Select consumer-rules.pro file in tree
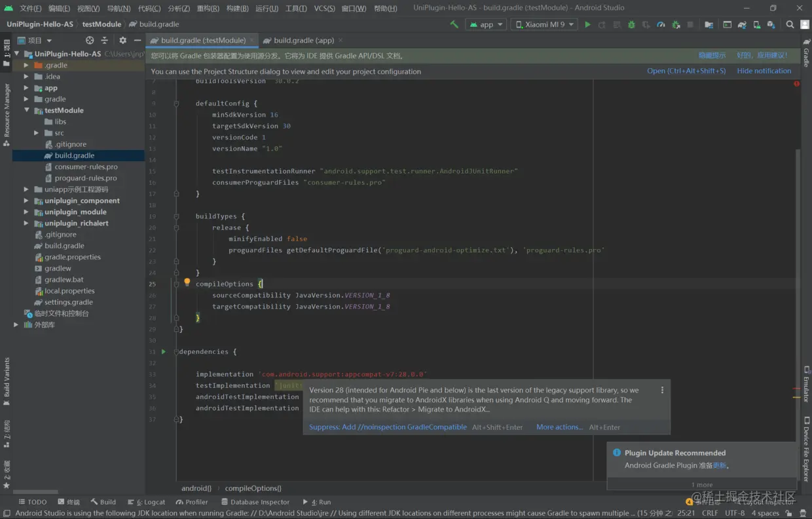812x519 pixels. 85,166
